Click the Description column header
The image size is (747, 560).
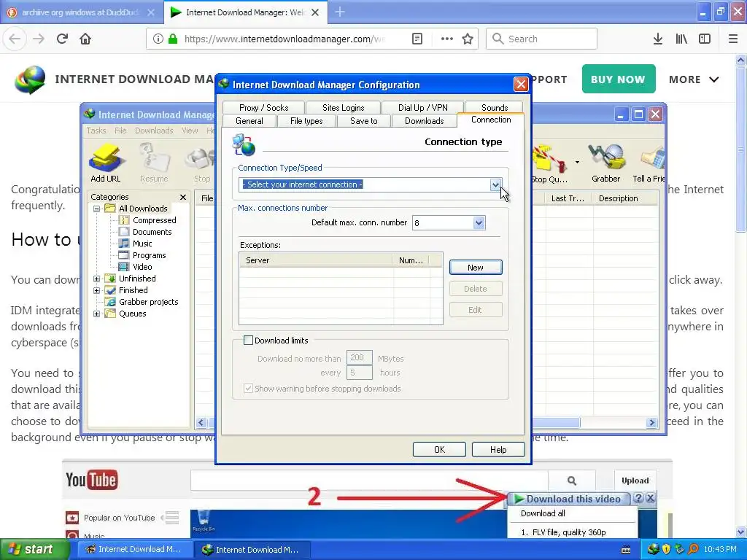(x=625, y=198)
